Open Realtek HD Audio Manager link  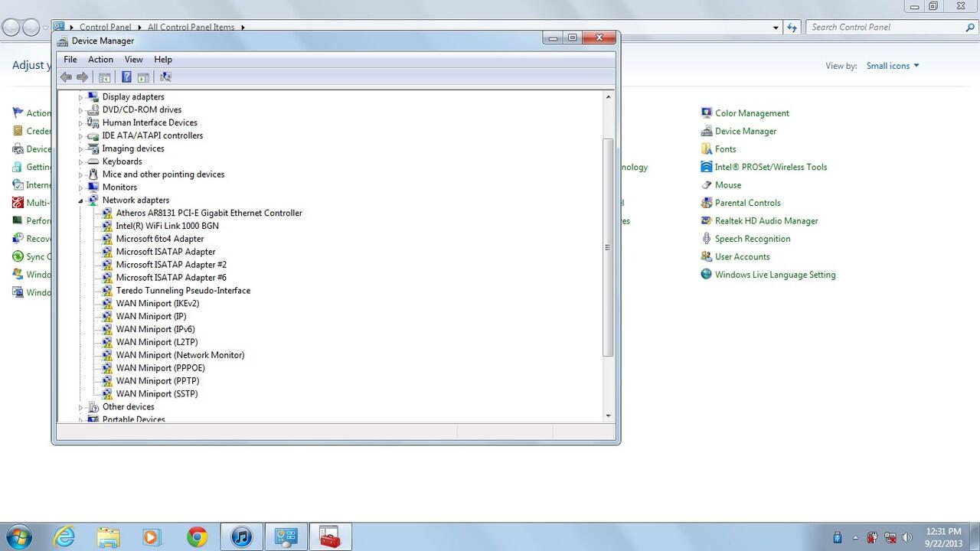[x=766, y=220]
